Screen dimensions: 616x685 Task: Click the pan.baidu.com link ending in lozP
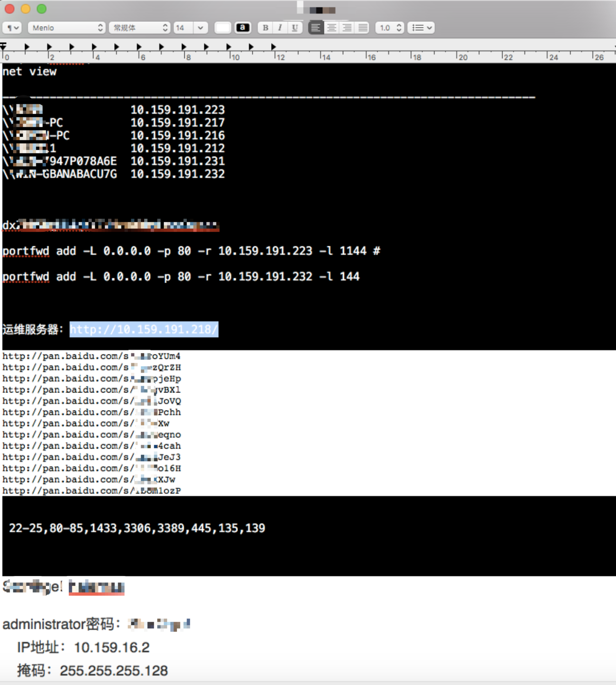point(91,490)
